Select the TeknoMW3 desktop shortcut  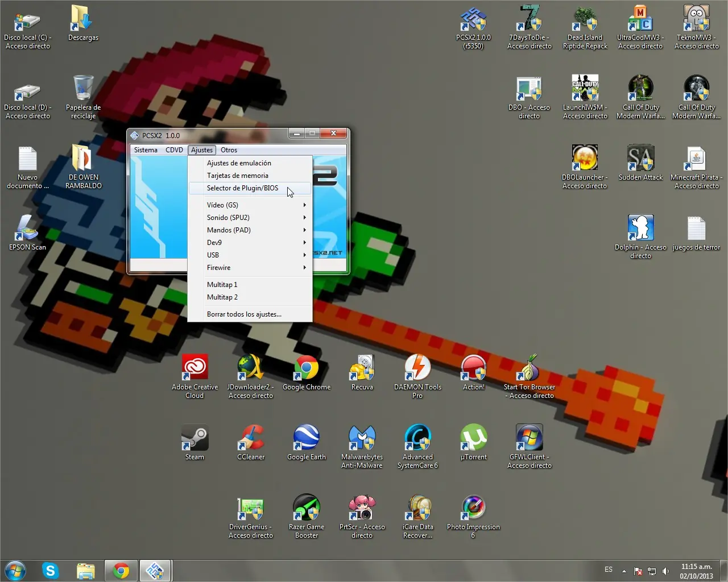697,27
